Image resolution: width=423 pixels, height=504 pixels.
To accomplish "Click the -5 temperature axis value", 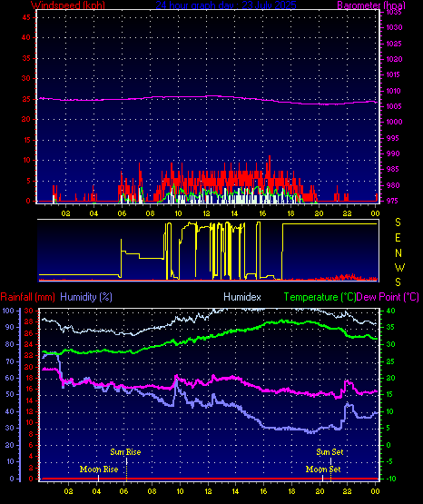I will tap(389, 461).
